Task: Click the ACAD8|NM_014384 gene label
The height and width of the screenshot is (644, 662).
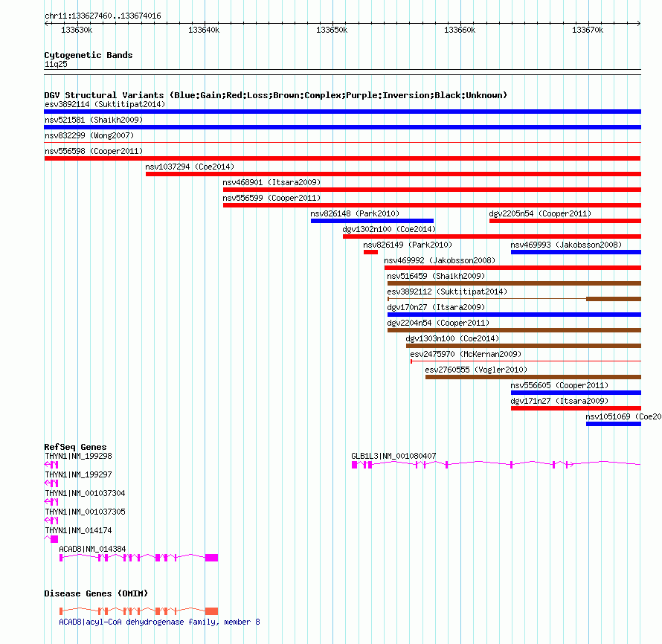Action: [92, 549]
